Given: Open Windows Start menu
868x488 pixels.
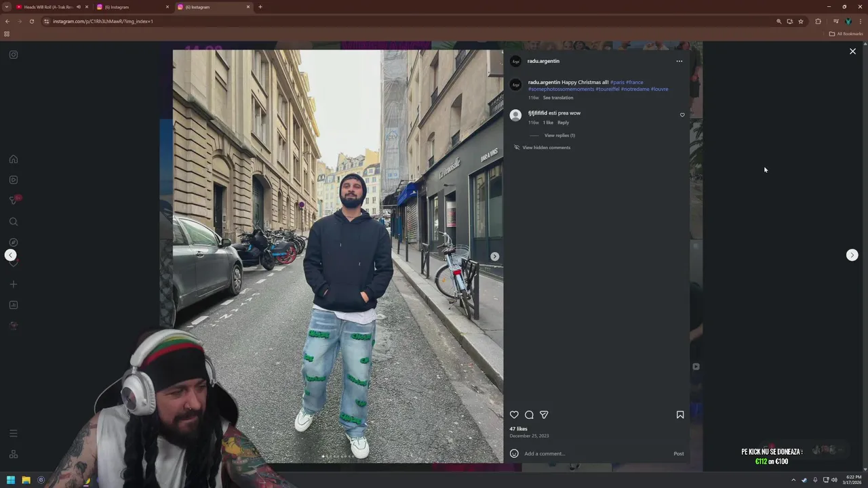Looking at the screenshot, I should point(11,480).
